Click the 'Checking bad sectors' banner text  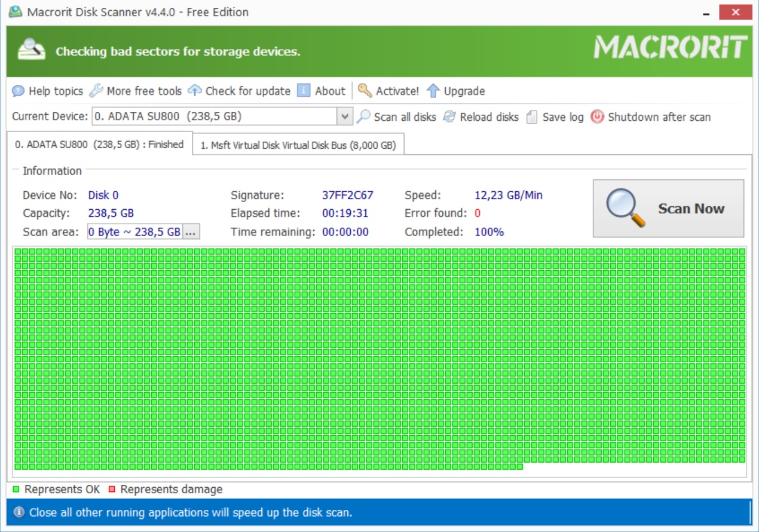[178, 52]
